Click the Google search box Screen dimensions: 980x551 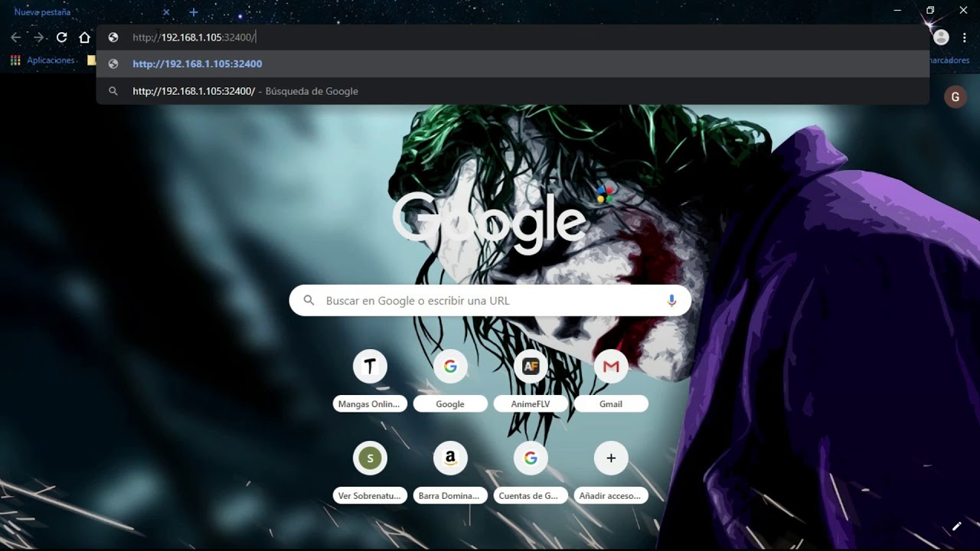[x=490, y=301]
